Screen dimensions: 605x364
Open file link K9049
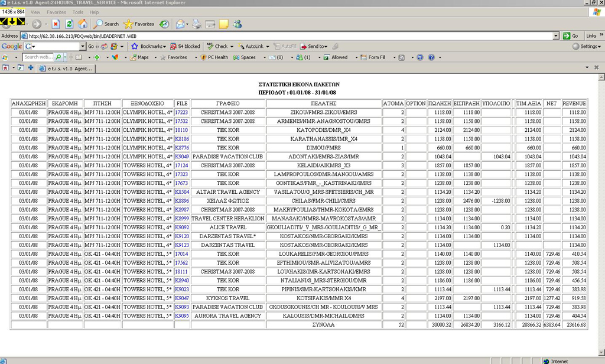coord(182,157)
